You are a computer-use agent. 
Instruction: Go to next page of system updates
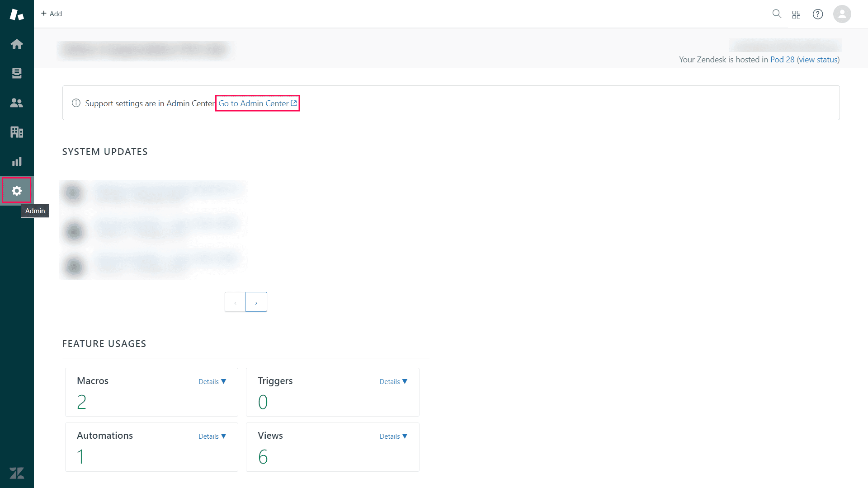click(256, 301)
